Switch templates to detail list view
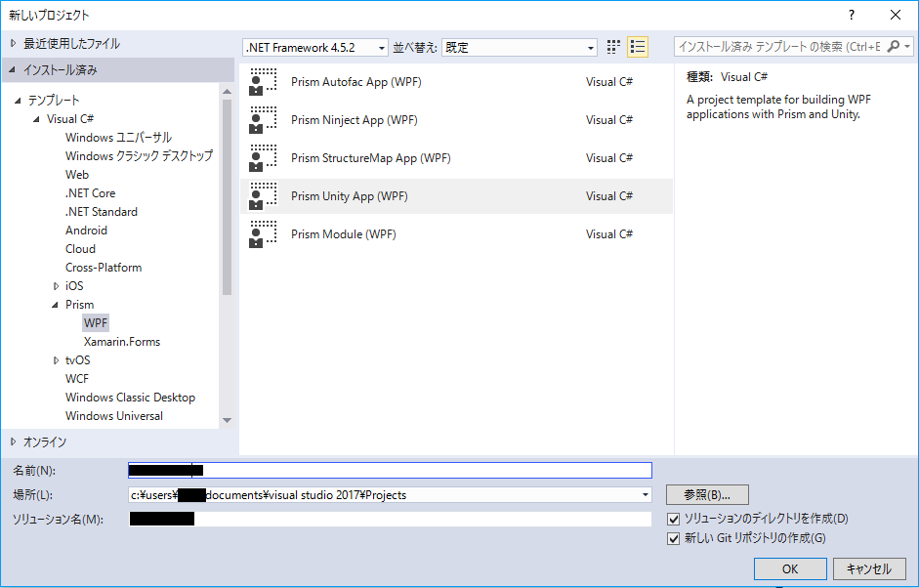Image resolution: width=919 pixels, height=588 pixels. [638, 46]
